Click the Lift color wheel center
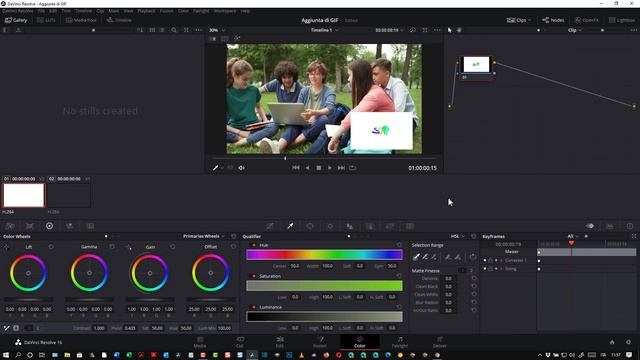The image size is (640, 360). point(28,273)
